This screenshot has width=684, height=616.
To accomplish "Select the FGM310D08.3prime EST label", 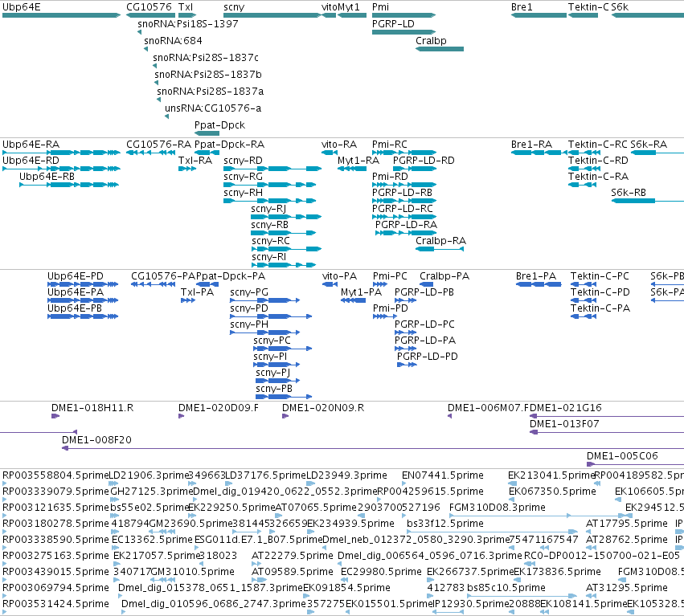I will (497, 508).
